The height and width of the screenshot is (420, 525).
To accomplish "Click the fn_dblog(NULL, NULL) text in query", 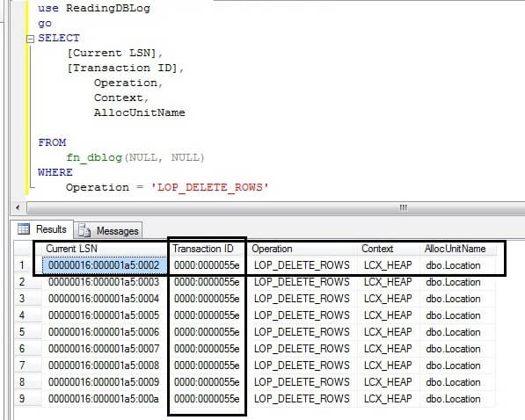I will (x=135, y=157).
